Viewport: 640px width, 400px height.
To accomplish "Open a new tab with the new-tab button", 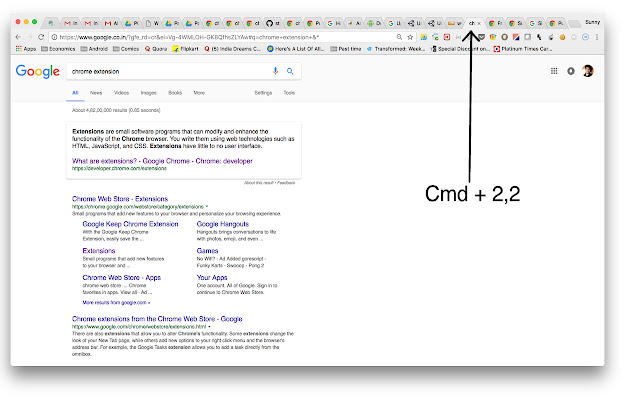I will (x=574, y=24).
